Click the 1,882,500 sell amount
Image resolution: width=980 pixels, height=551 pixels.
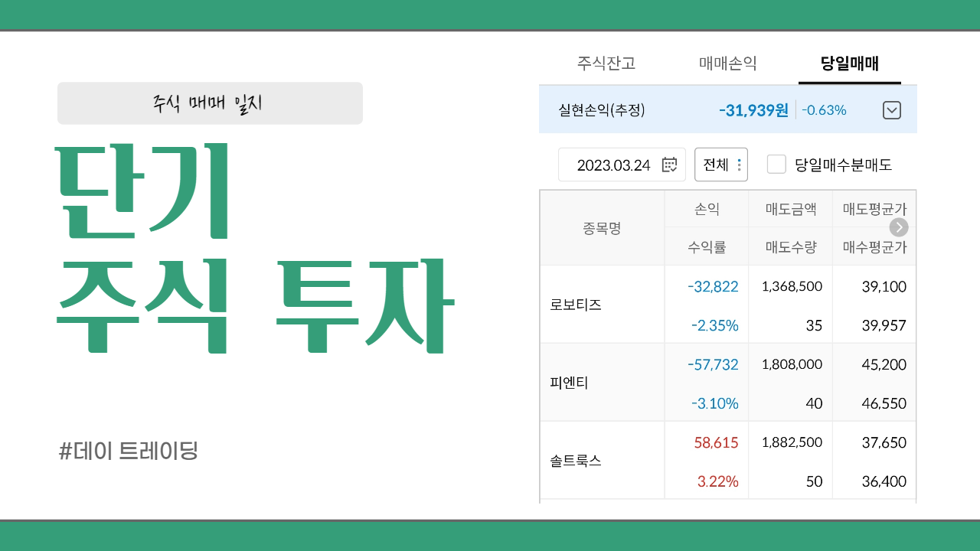(x=792, y=443)
